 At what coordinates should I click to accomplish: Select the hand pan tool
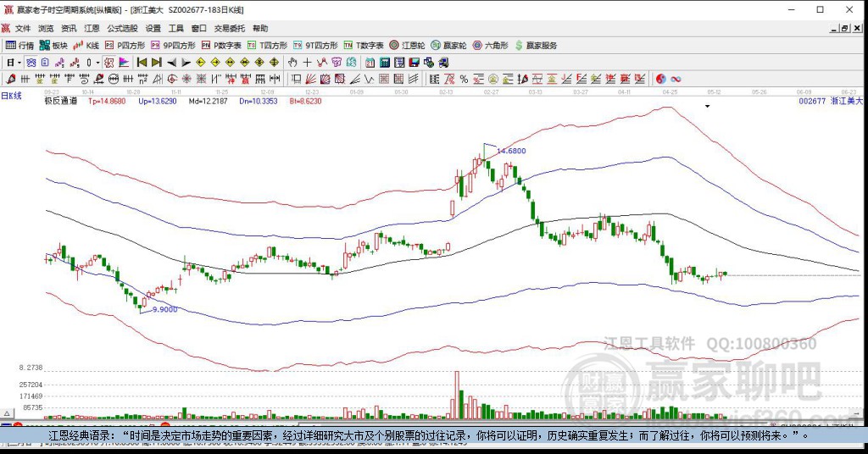coord(292,63)
